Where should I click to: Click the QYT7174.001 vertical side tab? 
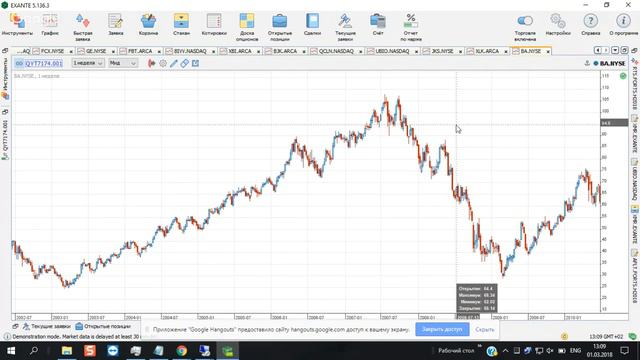click(x=5, y=139)
